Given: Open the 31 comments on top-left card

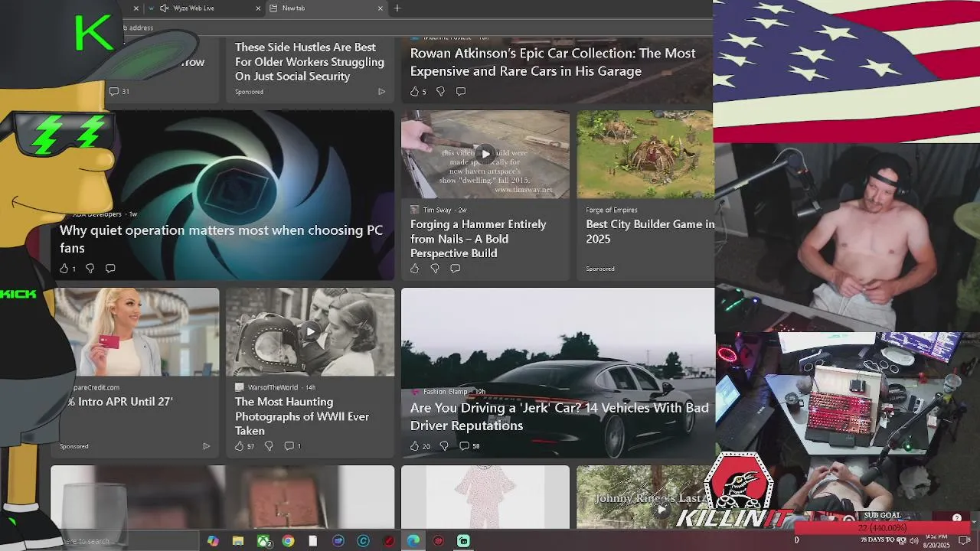Looking at the screenshot, I should (x=119, y=91).
